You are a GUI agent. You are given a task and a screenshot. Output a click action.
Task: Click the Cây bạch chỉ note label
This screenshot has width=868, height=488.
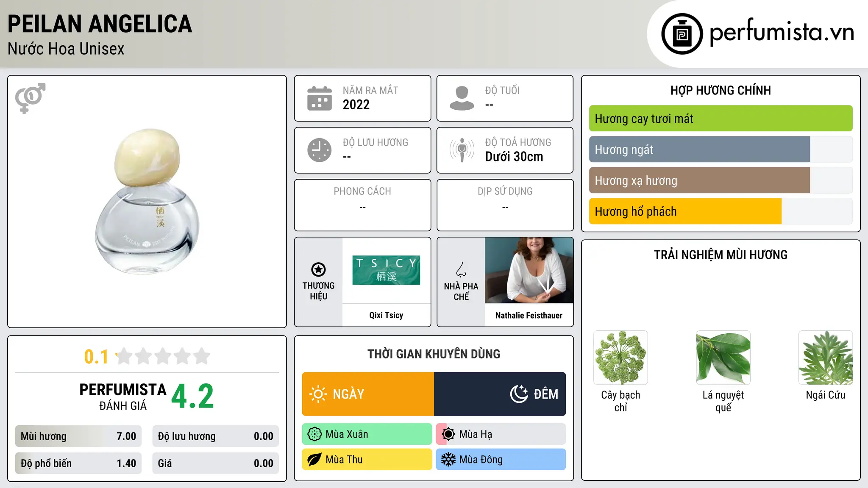click(620, 401)
